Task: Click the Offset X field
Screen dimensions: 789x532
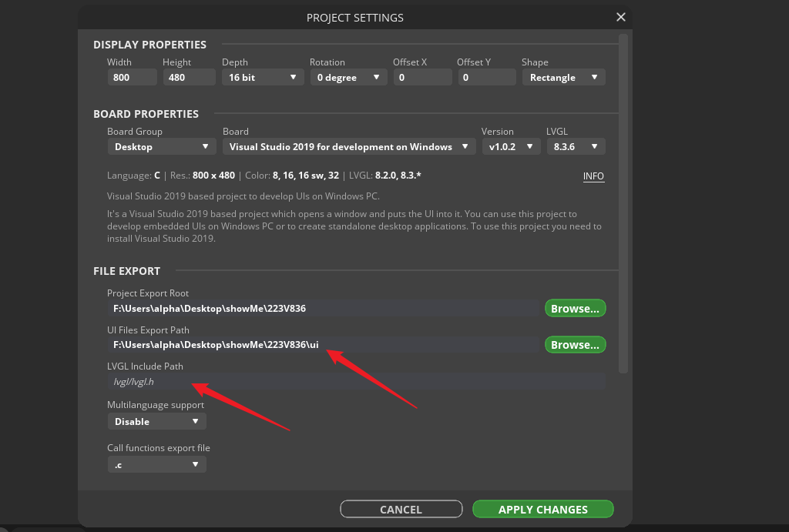Action: tap(422, 77)
